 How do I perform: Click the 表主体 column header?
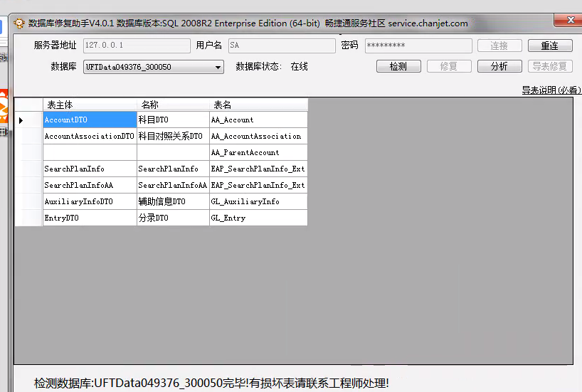[90, 105]
